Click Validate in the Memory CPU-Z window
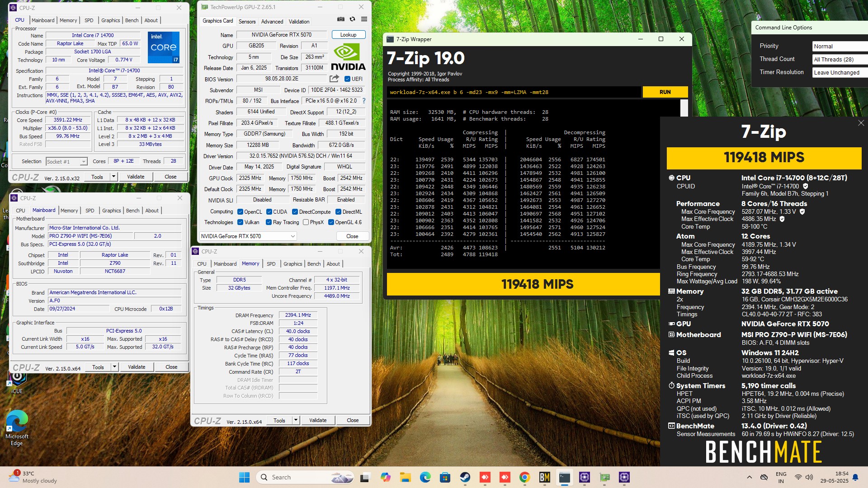Viewport: 868px width, 488px height. click(318, 420)
